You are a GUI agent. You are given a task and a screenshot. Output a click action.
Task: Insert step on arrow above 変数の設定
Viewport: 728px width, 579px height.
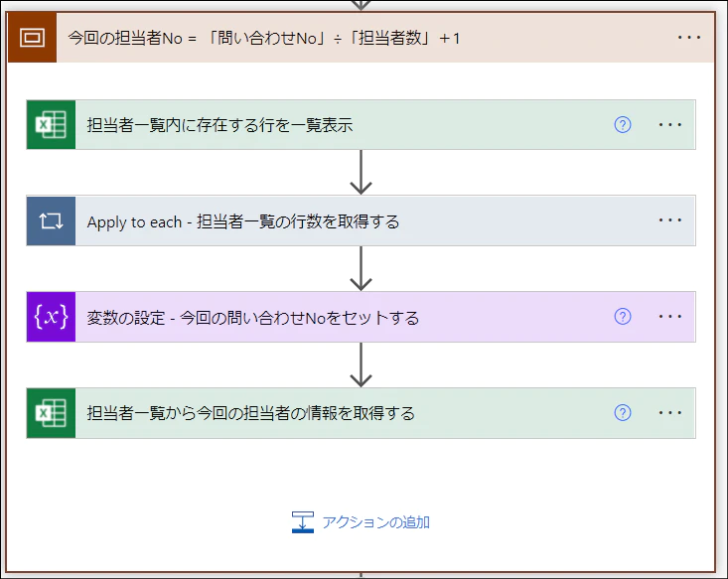coord(361,268)
